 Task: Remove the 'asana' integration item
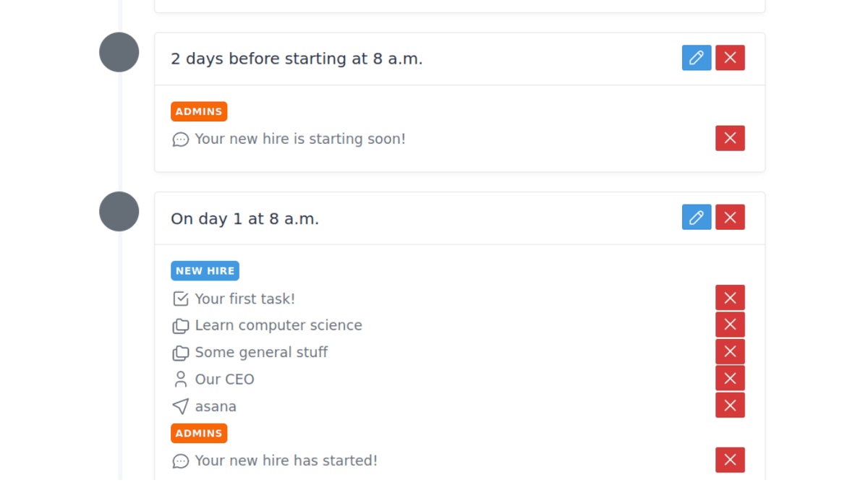[x=730, y=406]
